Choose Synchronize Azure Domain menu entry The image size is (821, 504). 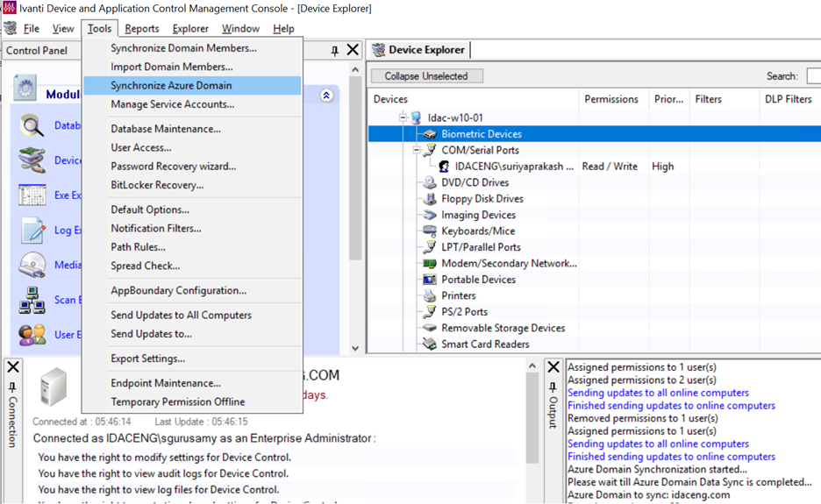(171, 86)
